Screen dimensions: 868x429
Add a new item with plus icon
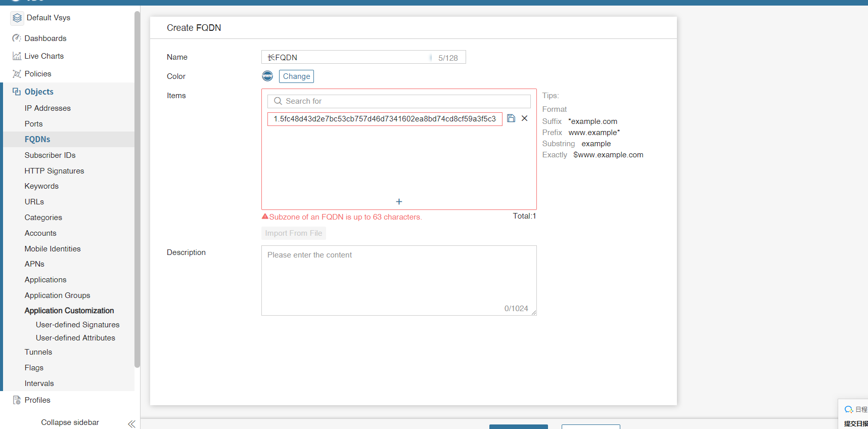399,202
